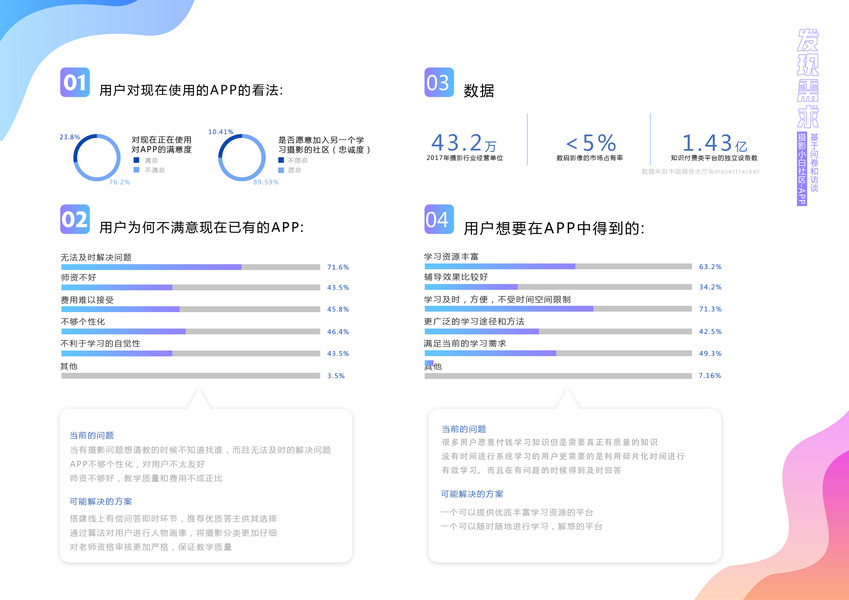Click the heading 用户想要在APP中得到的
This screenshot has width=849, height=600.
pos(554,228)
